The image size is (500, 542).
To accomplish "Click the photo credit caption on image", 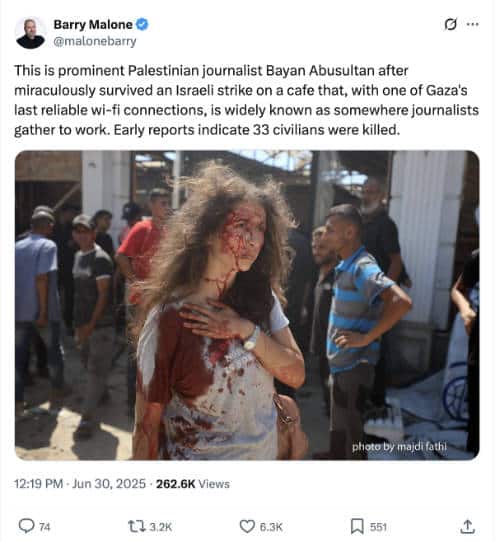I will pos(399,447).
